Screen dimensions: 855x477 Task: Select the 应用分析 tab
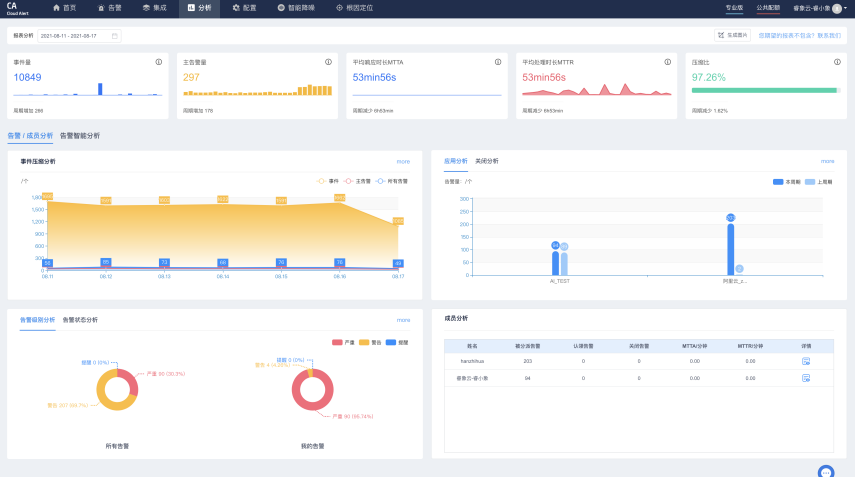(x=455, y=161)
